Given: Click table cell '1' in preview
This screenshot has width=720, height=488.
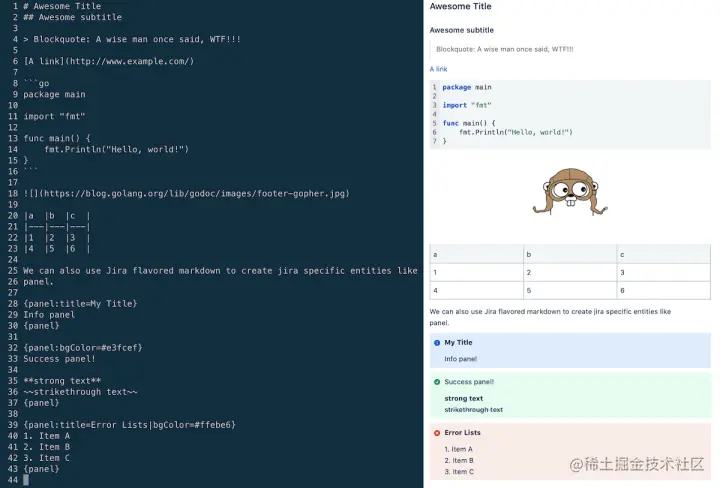Looking at the screenshot, I should [476, 272].
